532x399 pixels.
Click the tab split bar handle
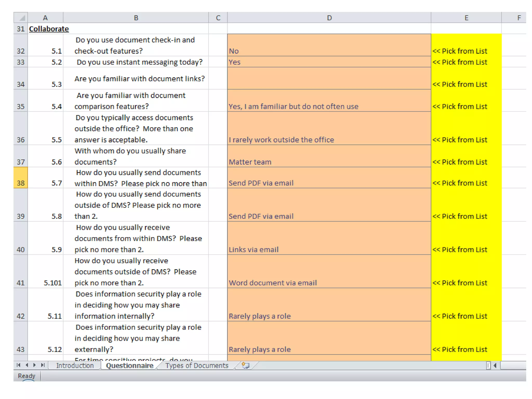[488, 365]
